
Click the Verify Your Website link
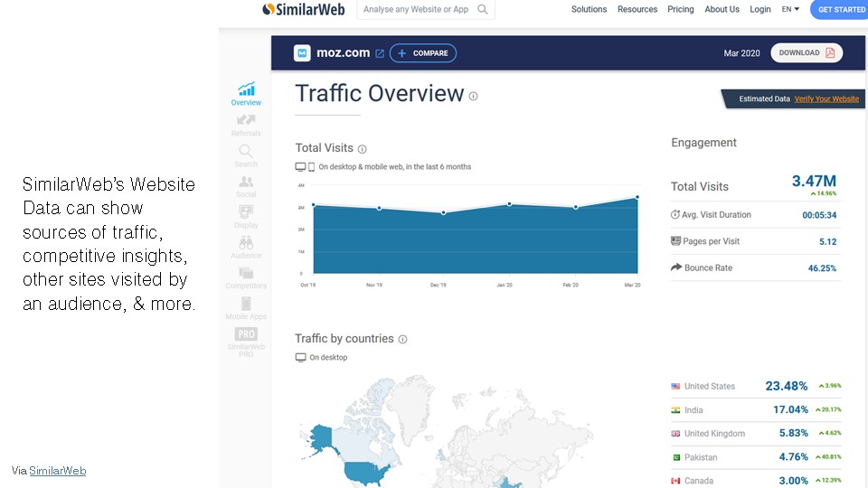pyautogui.click(x=826, y=99)
